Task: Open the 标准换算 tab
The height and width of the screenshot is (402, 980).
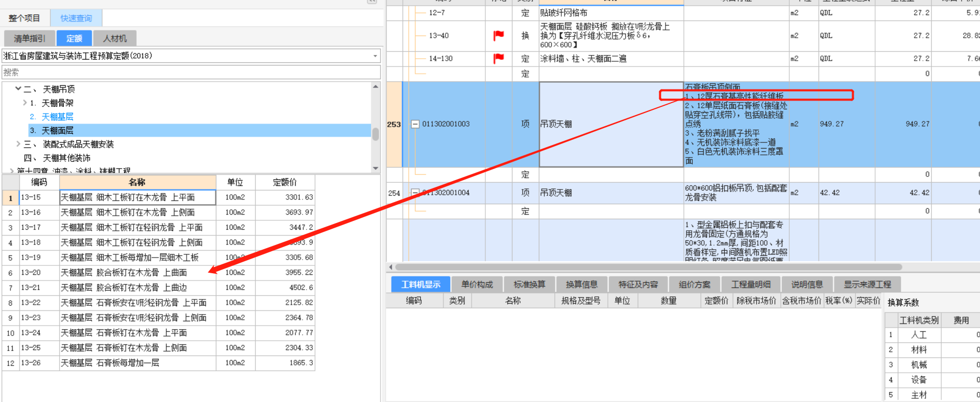Action: coord(529,284)
